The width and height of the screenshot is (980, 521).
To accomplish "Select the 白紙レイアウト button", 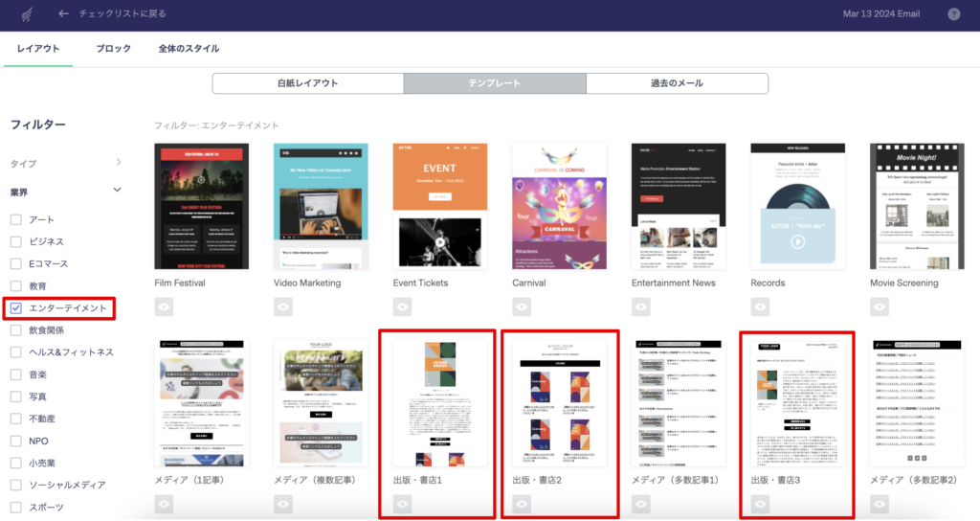I will (308, 83).
